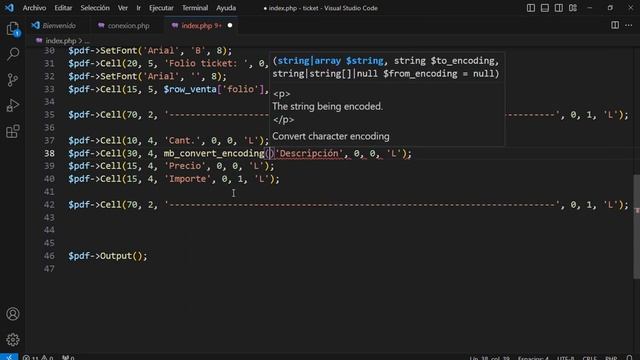Select the index.php editor tab

click(x=201, y=25)
